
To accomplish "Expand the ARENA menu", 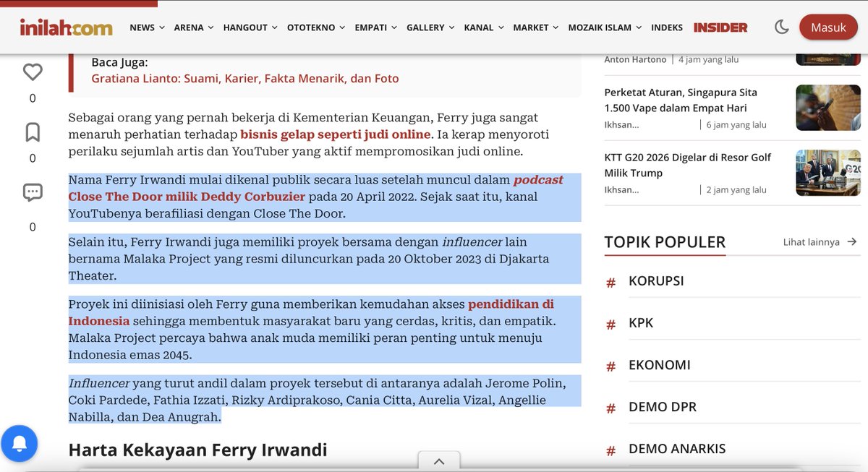I will tap(194, 27).
